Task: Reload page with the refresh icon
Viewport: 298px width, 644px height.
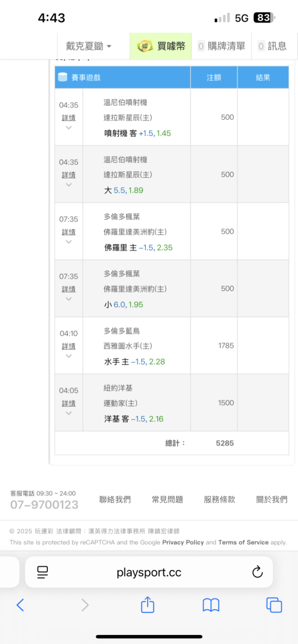Action: [x=257, y=572]
